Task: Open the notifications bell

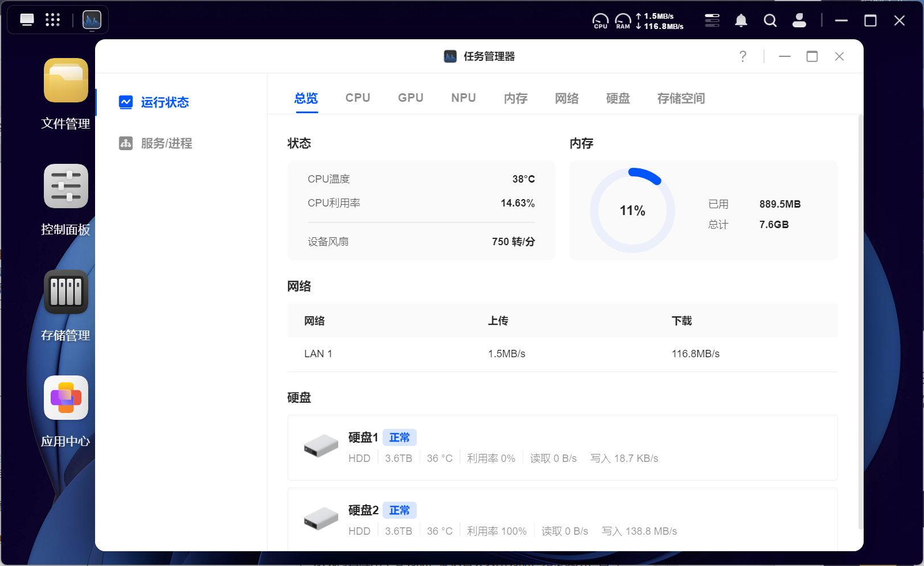Action: point(741,20)
